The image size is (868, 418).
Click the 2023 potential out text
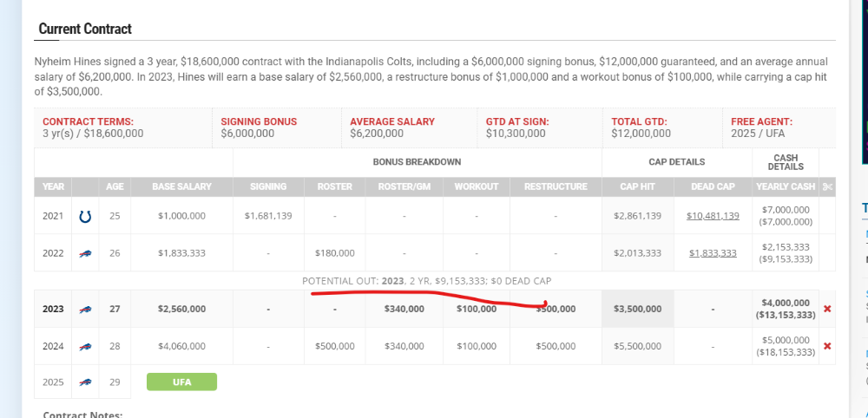(426, 281)
